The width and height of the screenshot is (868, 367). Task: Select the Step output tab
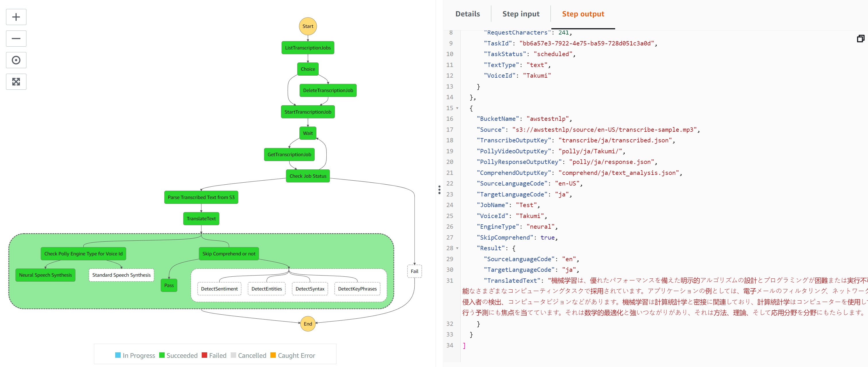pos(583,14)
